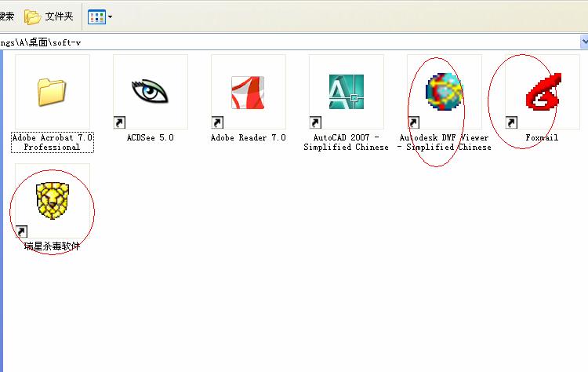Image resolution: width=588 pixels, height=372 pixels.
Task: Click the '瑞星杀毒软件' file name
Action: pos(52,246)
